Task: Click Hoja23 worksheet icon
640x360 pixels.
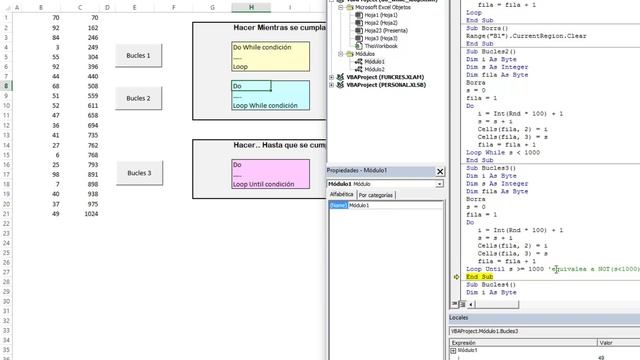Action: 359,31
